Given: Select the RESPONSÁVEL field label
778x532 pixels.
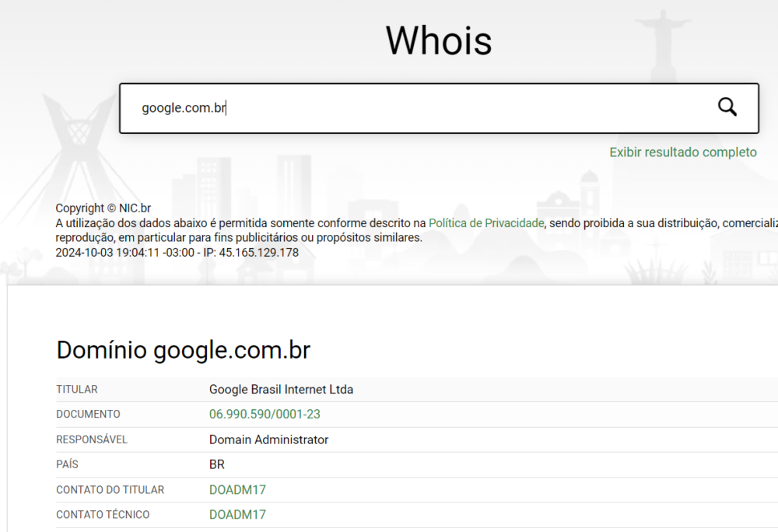Looking at the screenshot, I should pyautogui.click(x=92, y=439).
